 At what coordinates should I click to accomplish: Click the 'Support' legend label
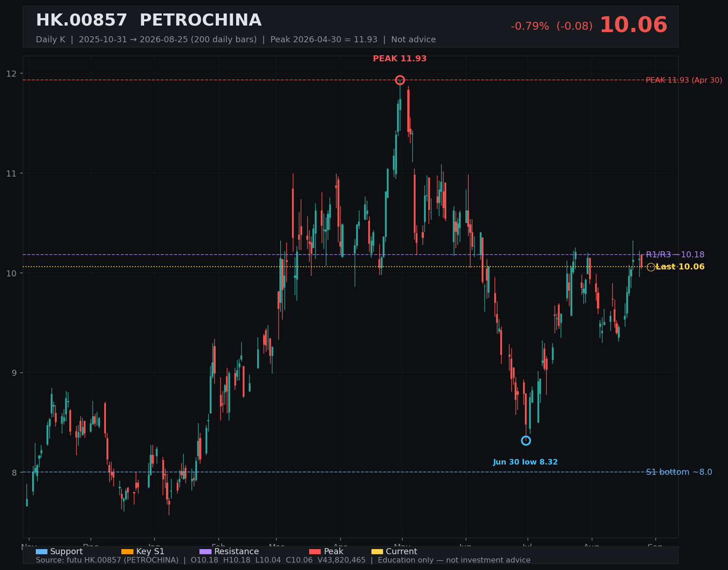tap(66, 551)
